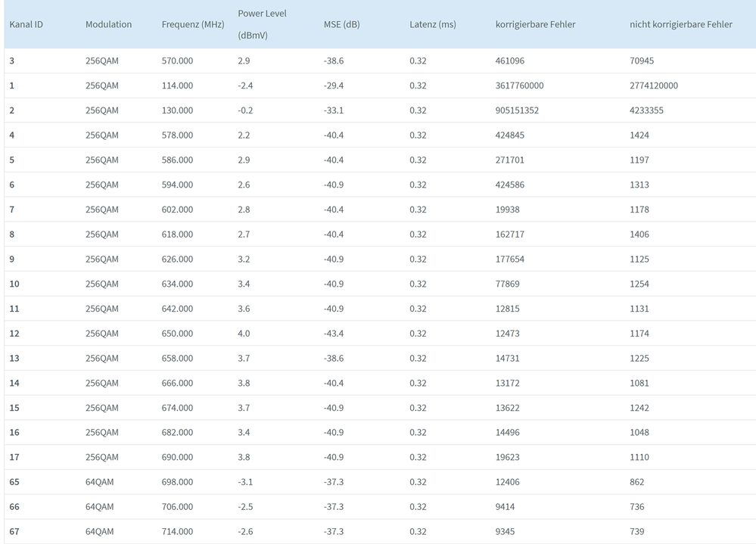756x544 pixels.
Task: Click frequency value 714.000
Action: [x=177, y=532]
